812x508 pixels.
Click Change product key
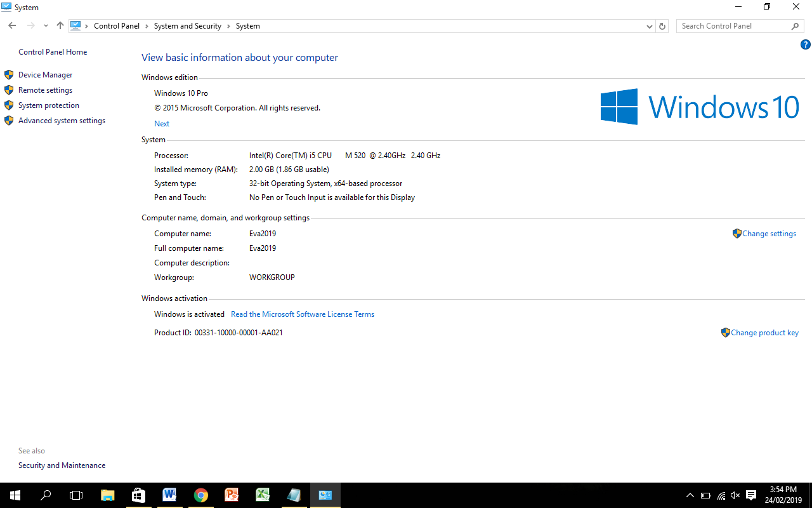click(x=764, y=333)
